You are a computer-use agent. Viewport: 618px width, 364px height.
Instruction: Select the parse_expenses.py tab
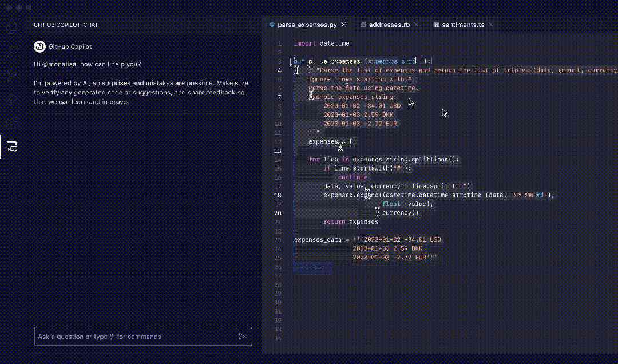coord(307,25)
